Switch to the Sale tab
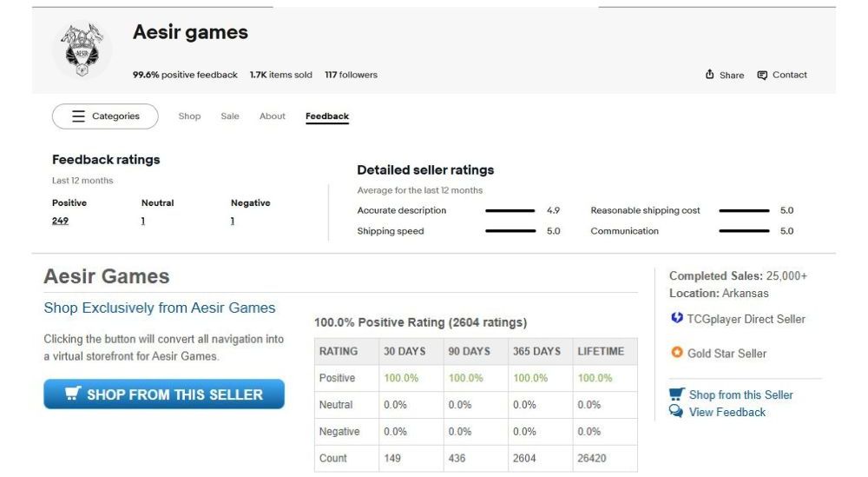This screenshot has width=868, height=477. pyautogui.click(x=230, y=116)
